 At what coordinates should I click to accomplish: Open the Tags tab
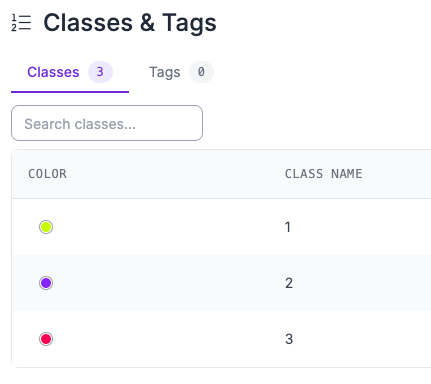tap(165, 72)
